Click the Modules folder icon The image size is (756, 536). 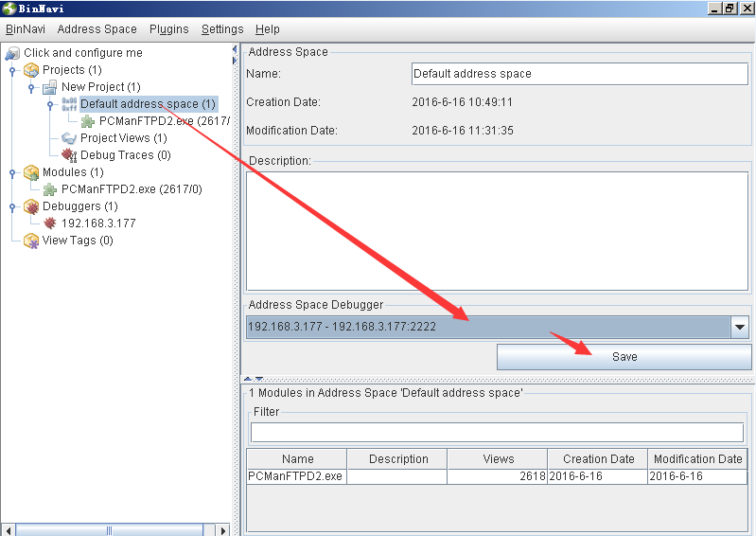click(x=31, y=172)
